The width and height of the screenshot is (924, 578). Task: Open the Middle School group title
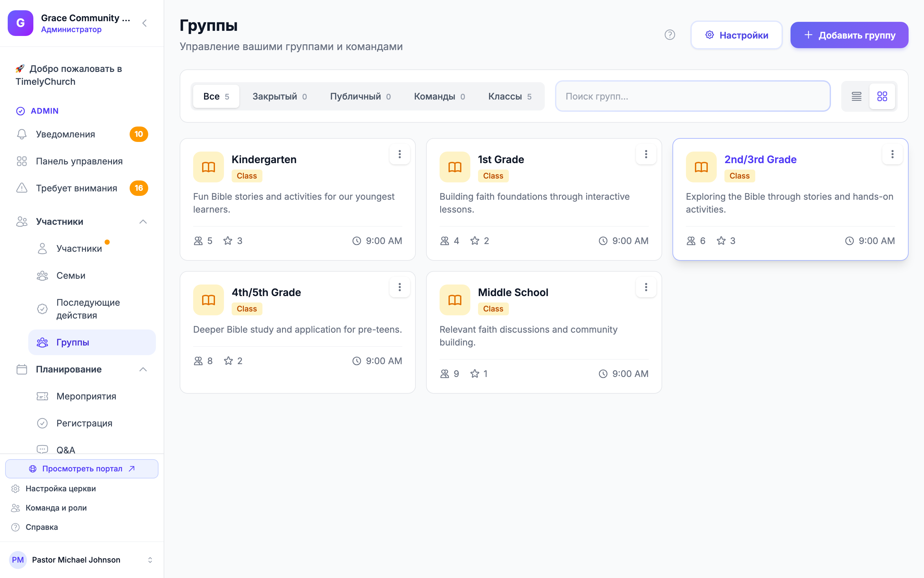(x=513, y=293)
